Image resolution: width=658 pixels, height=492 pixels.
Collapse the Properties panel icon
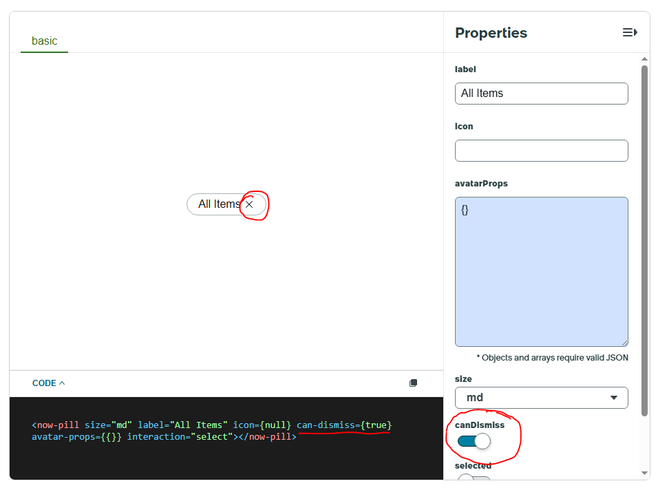(629, 32)
